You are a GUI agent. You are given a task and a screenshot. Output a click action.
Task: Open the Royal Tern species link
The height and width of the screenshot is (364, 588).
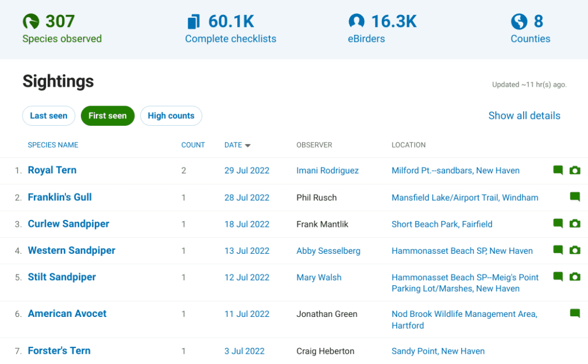coord(52,170)
